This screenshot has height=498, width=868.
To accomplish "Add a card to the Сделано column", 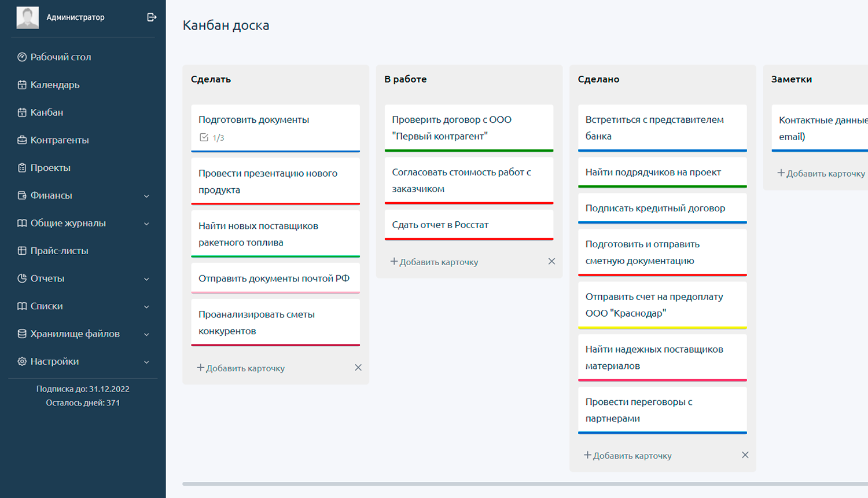I will tap(628, 456).
